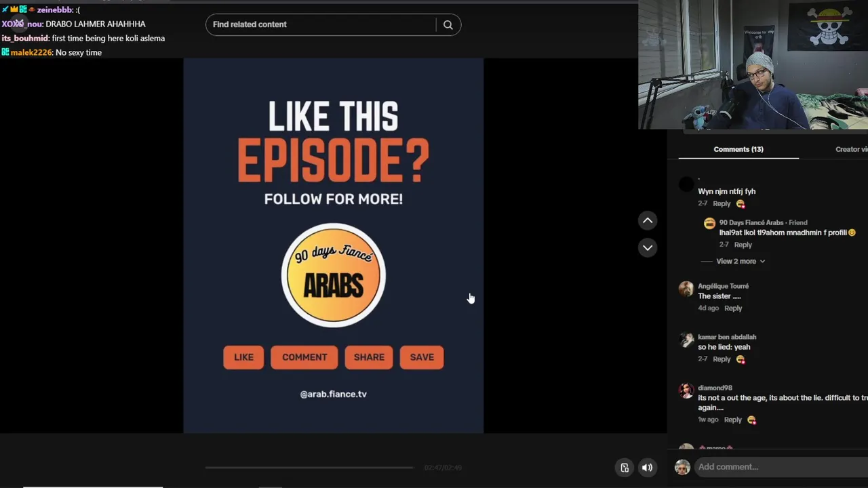This screenshot has height=488, width=868.
Task: Open Angélique Tourré username link
Action: (724, 286)
